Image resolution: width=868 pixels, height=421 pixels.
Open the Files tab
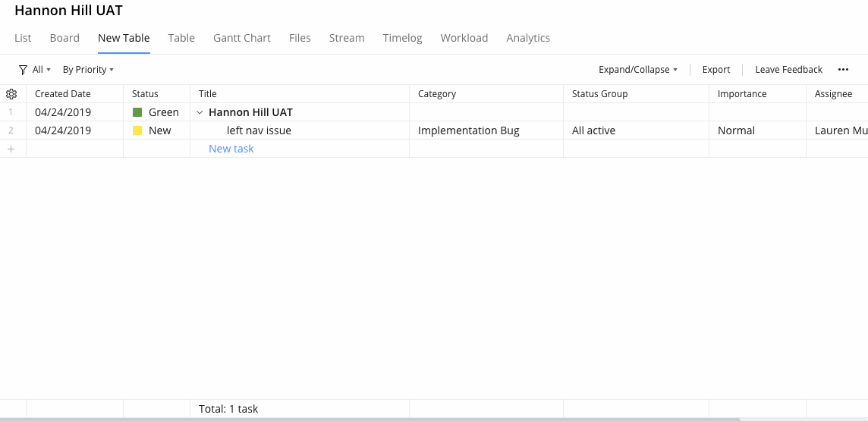300,38
